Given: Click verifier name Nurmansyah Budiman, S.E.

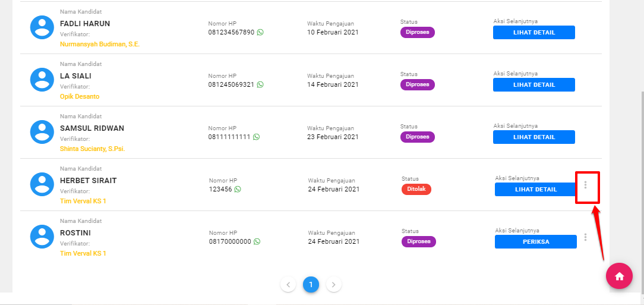Looking at the screenshot, I should (x=100, y=44).
